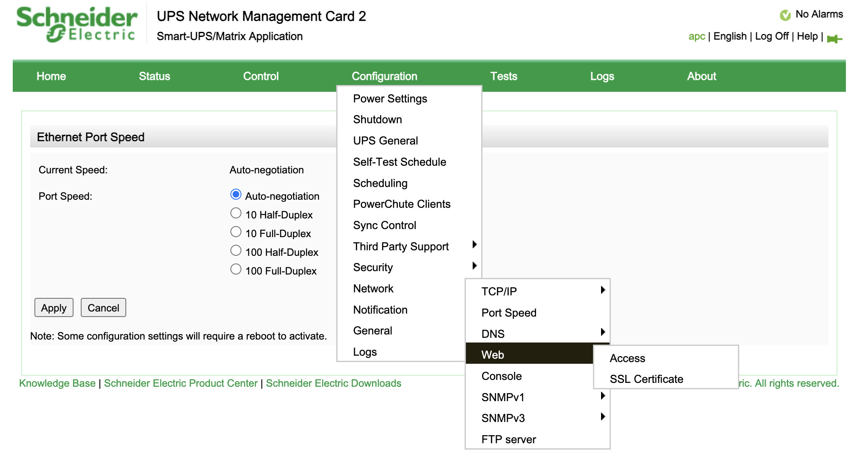Select 10 Full-Duplex radio button
868x470 pixels.
pyautogui.click(x=236, y=232)
